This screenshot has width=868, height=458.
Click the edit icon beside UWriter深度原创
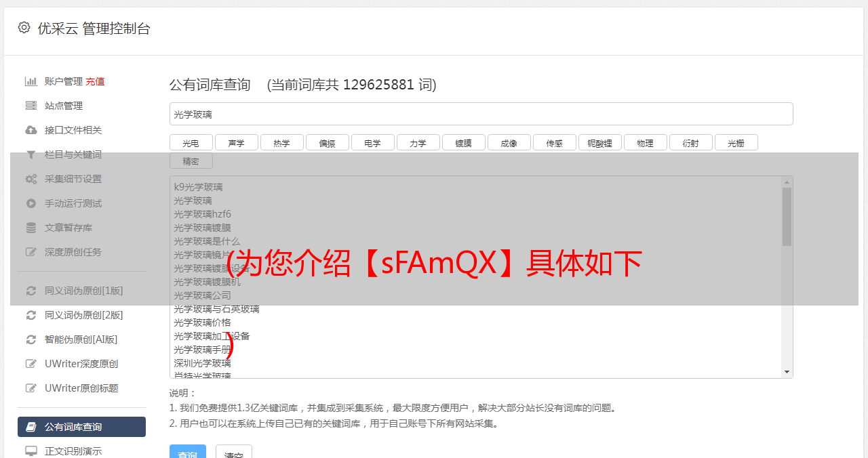(31, 364)
